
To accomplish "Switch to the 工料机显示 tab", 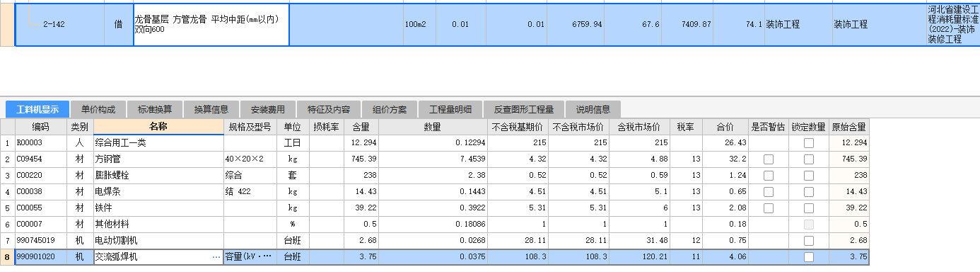I will pos(37,110).
